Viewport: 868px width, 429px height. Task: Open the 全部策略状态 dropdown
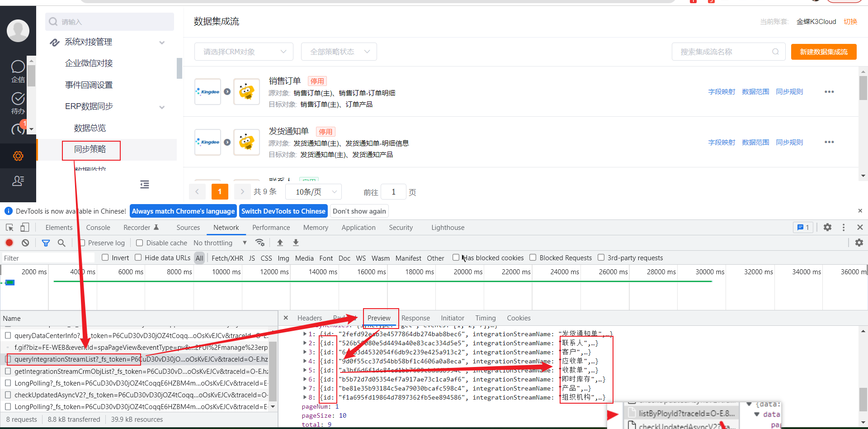tap(339, 52)
